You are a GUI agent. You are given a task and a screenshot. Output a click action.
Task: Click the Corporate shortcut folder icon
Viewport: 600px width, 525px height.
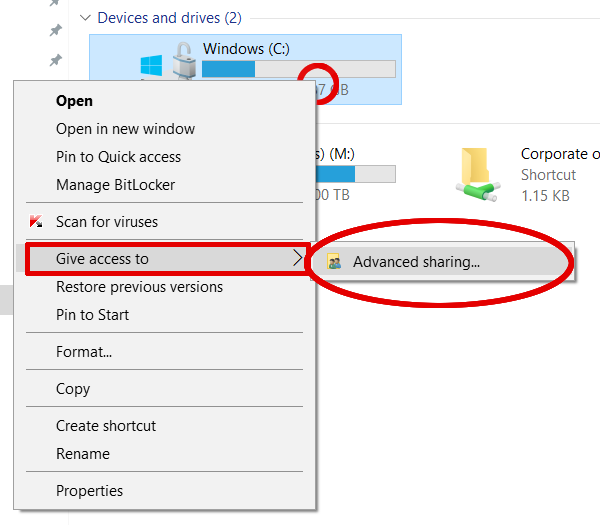click(481, 174)
